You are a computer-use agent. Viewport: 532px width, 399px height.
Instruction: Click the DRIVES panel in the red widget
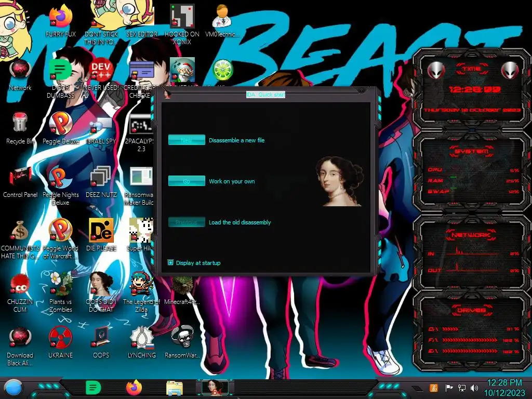pyautogui.click(x=472, y=331)
